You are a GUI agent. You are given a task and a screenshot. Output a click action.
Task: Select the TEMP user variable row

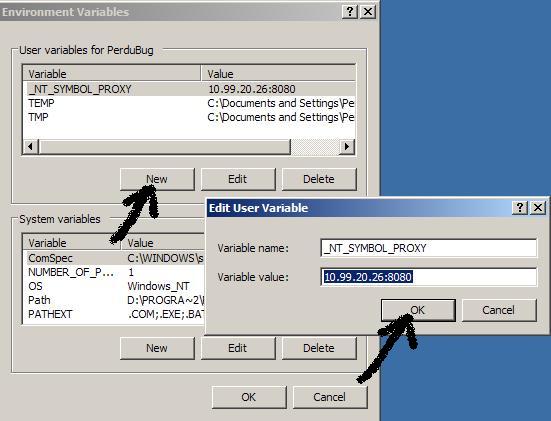click(x=189, y=103)
